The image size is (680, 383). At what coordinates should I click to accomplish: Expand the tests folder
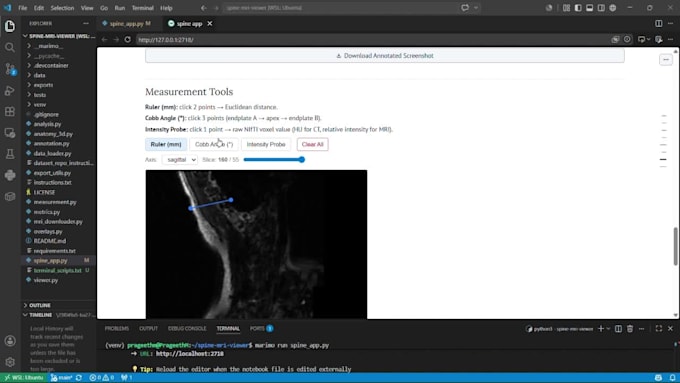(x=39, y=95)
